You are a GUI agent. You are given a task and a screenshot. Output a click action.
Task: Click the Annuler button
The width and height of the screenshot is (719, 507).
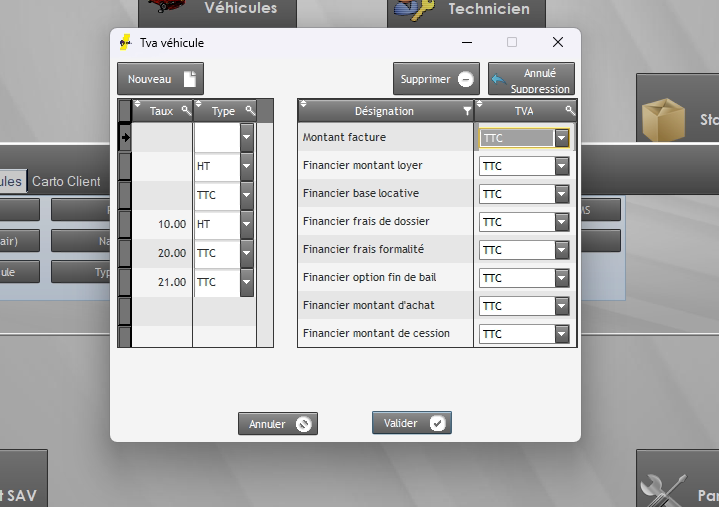[x=277, y=424]
